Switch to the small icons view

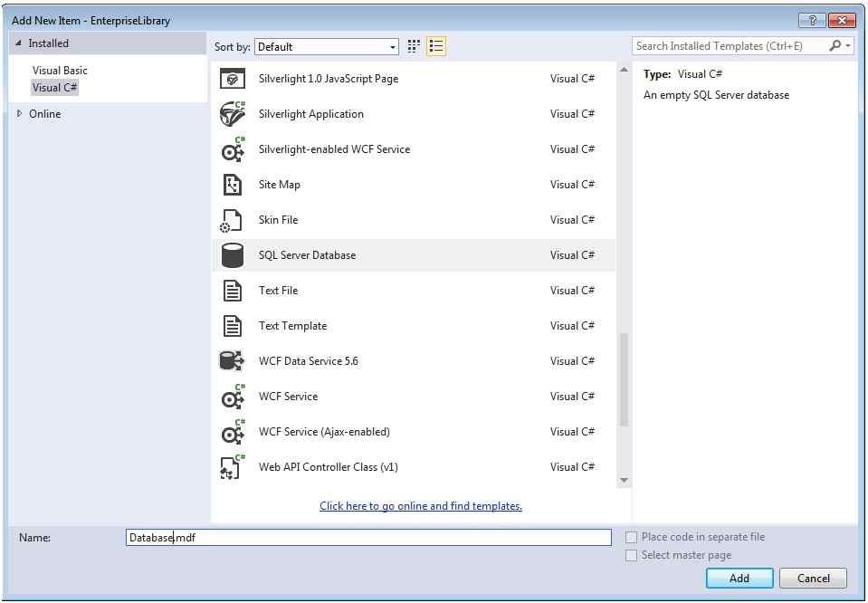click(414, 46)
